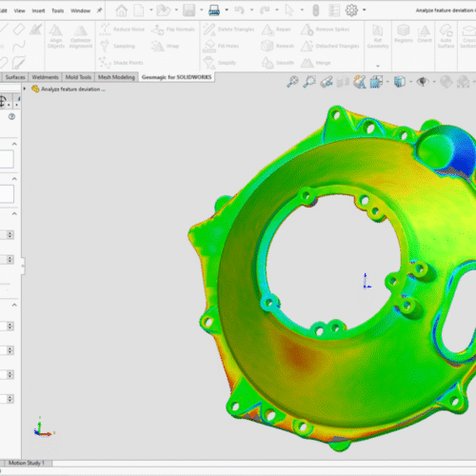Switch to the Mesh Modeling tab
476x476 pixels.
pos(116,77)
